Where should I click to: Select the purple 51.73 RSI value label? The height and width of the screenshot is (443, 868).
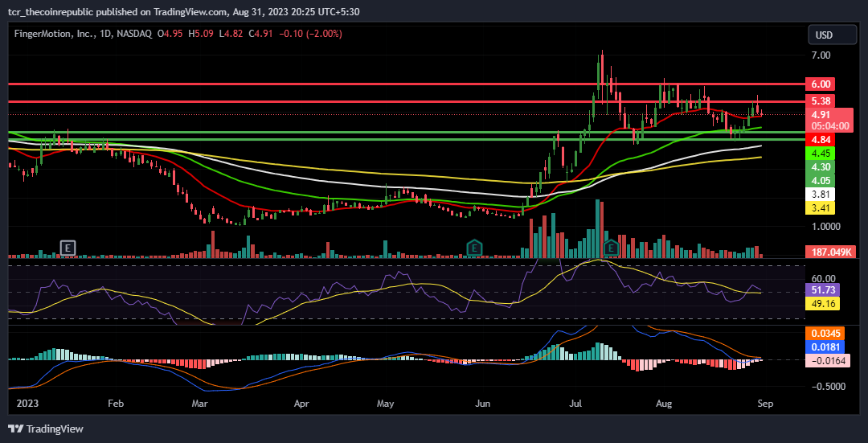coord(823,289)
